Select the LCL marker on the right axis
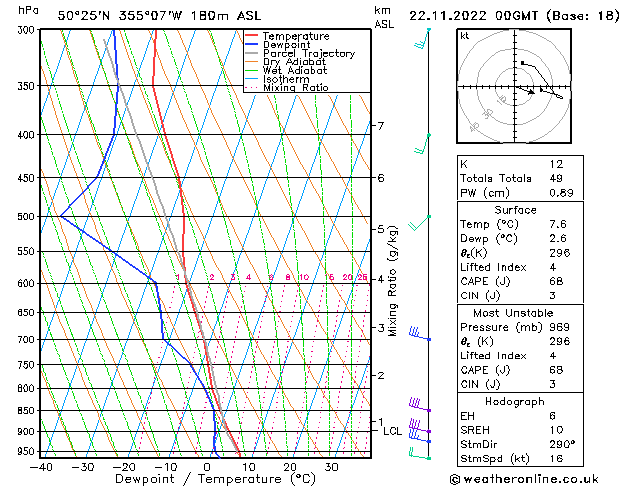629x486 pixels. [x=392, y=431]
